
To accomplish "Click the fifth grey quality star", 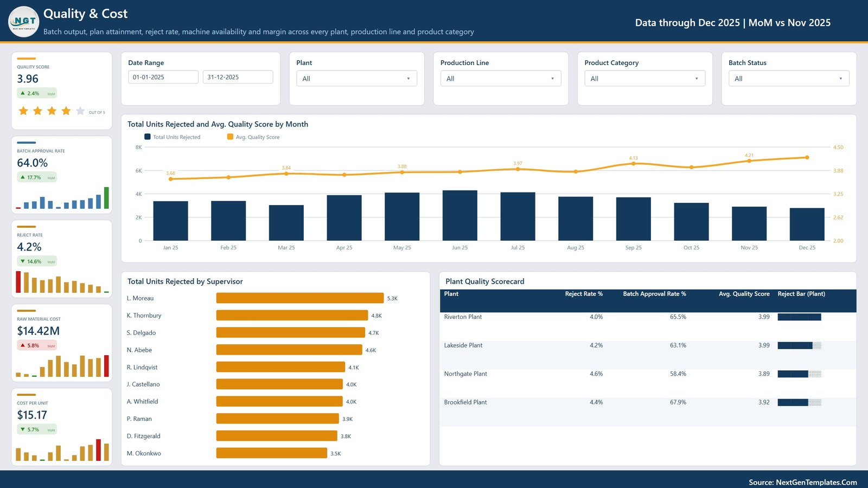I will tap(80, 111).
